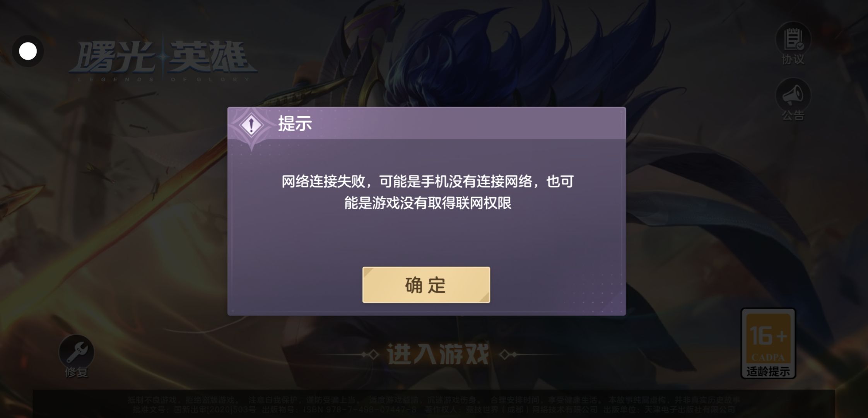This screenshot has height=418, width=868.
Task: Open the 16+ CADPA age rating badge
Action: pos(768,343)
